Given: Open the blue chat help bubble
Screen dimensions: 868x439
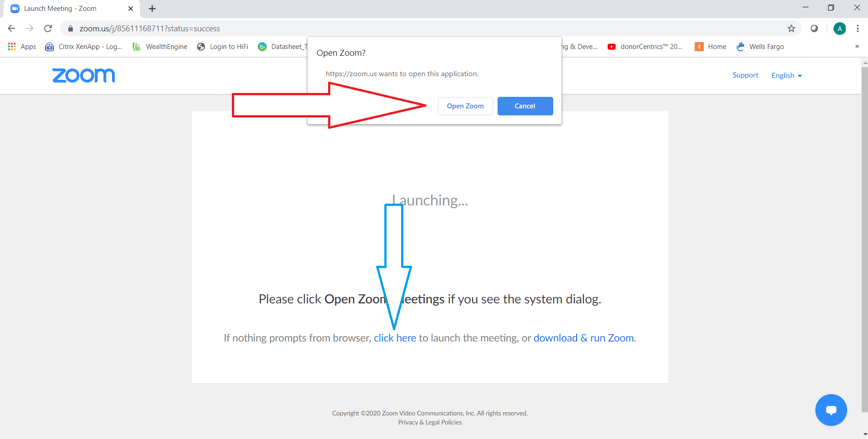Looking at the screenshot, I should 831,410.
